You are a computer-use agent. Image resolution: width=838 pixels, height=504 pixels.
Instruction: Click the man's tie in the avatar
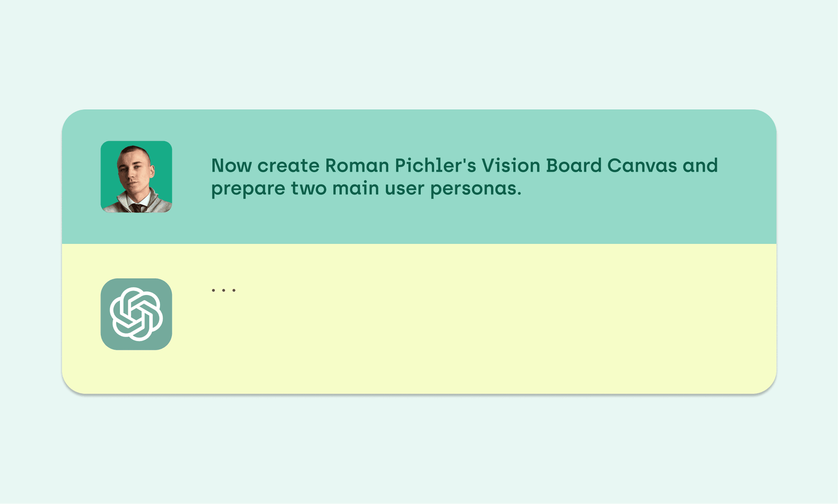(137, 208)
